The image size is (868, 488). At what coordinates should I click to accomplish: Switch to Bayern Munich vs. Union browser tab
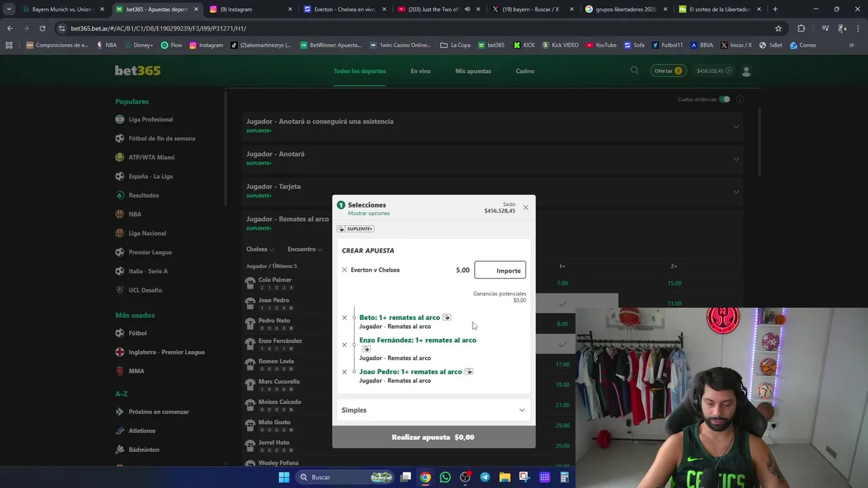pos(62,9)
